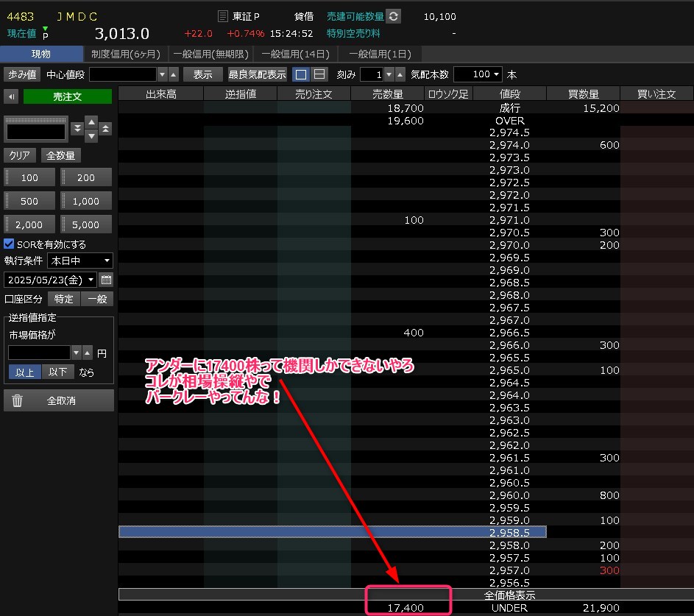The image size is (694, 616).
Task: Click the 逆指値 column header
Action: click(x=241, y=93)
